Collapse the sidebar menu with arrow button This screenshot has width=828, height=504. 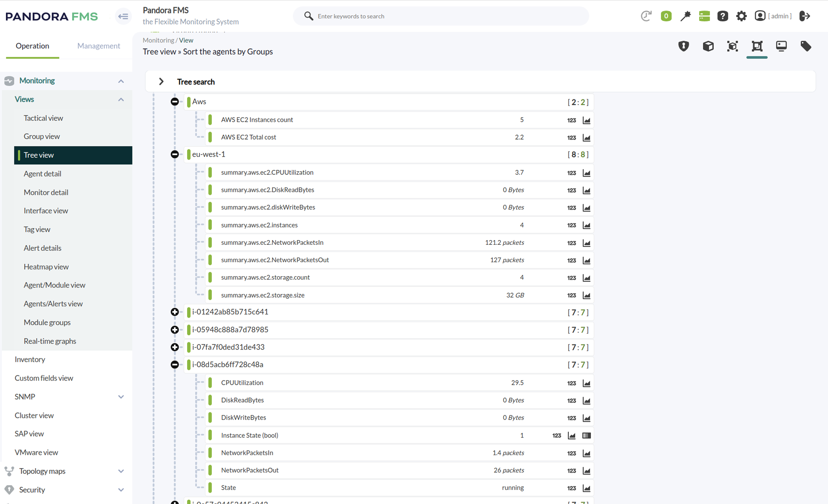tap(123, 16)
